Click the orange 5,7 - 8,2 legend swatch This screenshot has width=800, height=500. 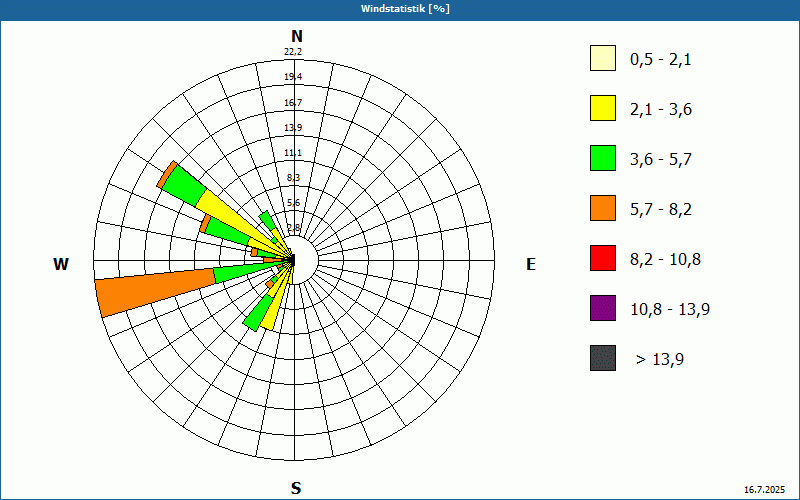pyautogui.click(x=603, y=208)
